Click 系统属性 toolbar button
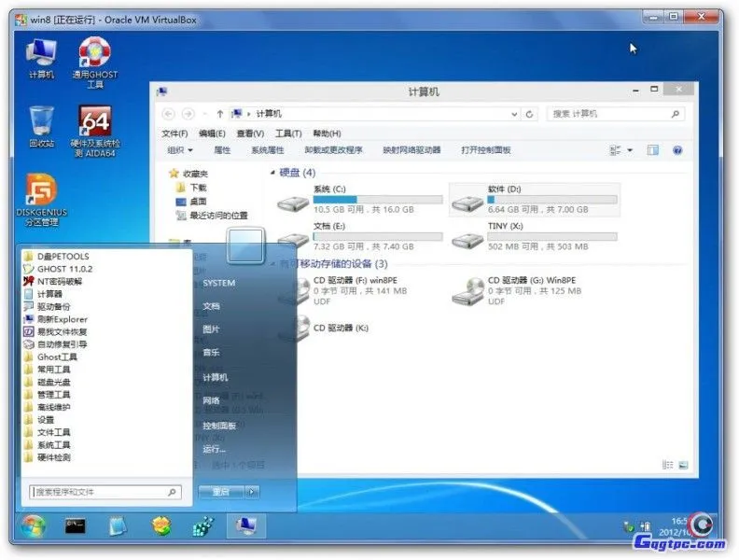 tap(268, 150)
